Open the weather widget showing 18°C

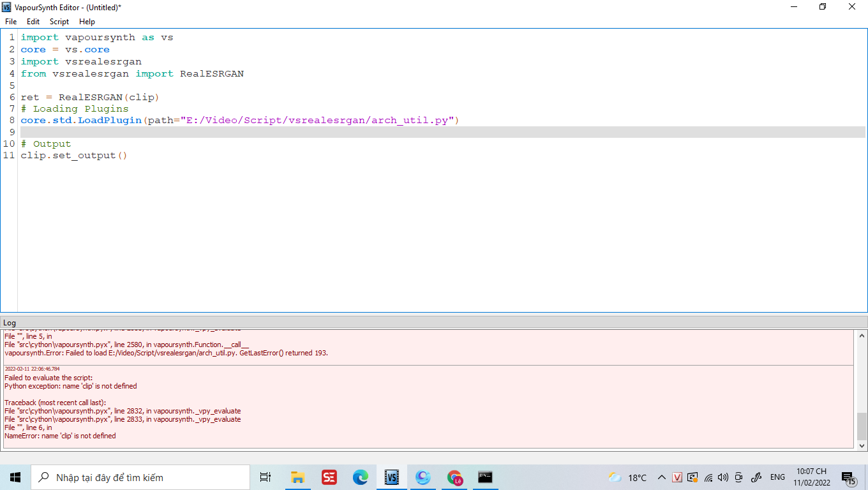point(627,477)
